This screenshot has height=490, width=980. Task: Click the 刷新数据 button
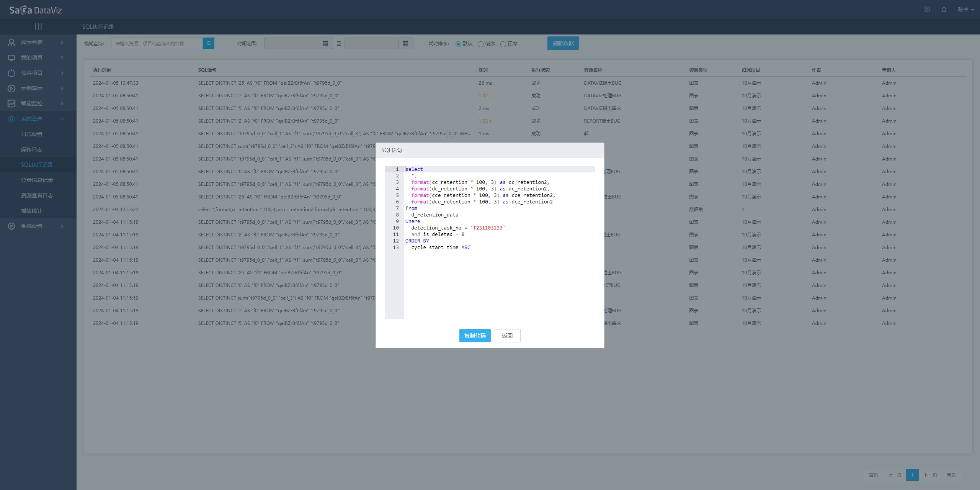[x=563, y=43]
